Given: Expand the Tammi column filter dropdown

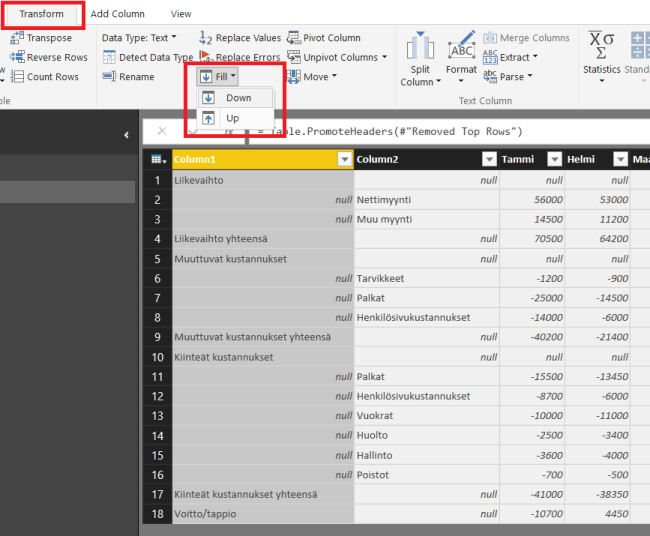Looking at the screenshot, I should coord(554,159).
